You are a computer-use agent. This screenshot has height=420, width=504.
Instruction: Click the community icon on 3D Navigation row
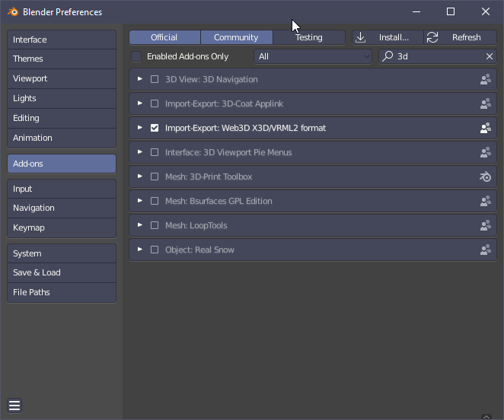pos(486,79)
